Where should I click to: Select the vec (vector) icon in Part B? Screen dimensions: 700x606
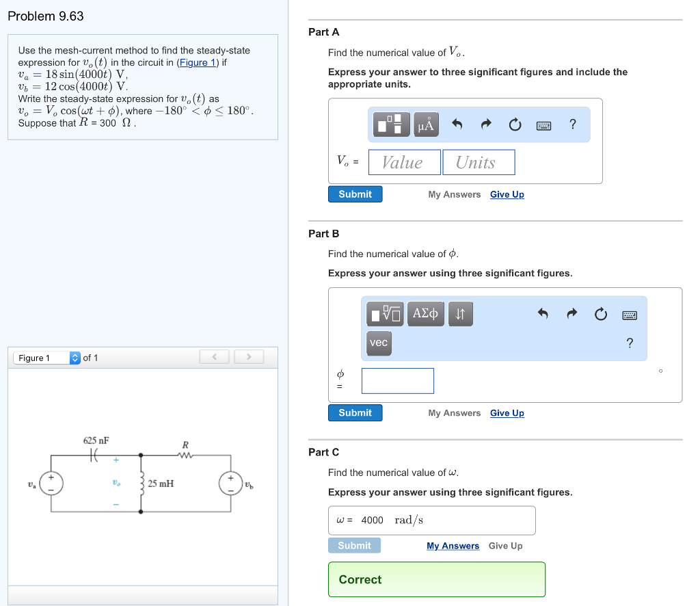point(379,344)
